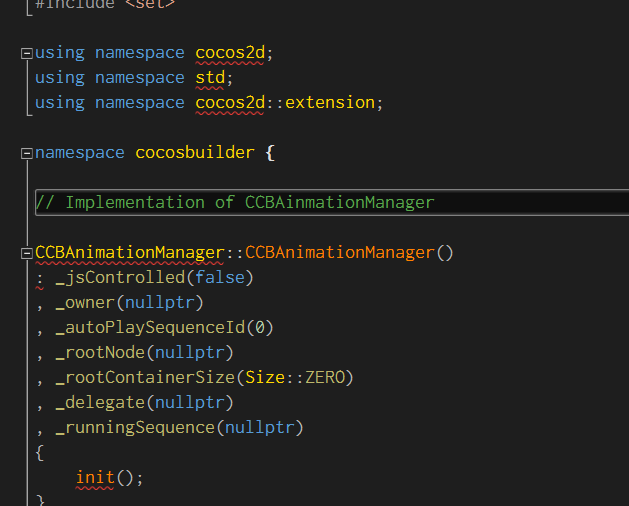Collapse the using namespace cocos2d block

27,53
